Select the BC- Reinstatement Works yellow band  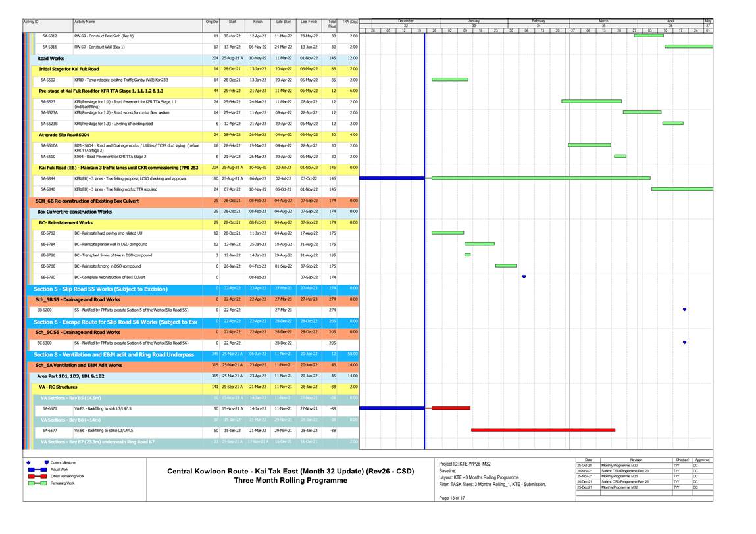[66, 222]
